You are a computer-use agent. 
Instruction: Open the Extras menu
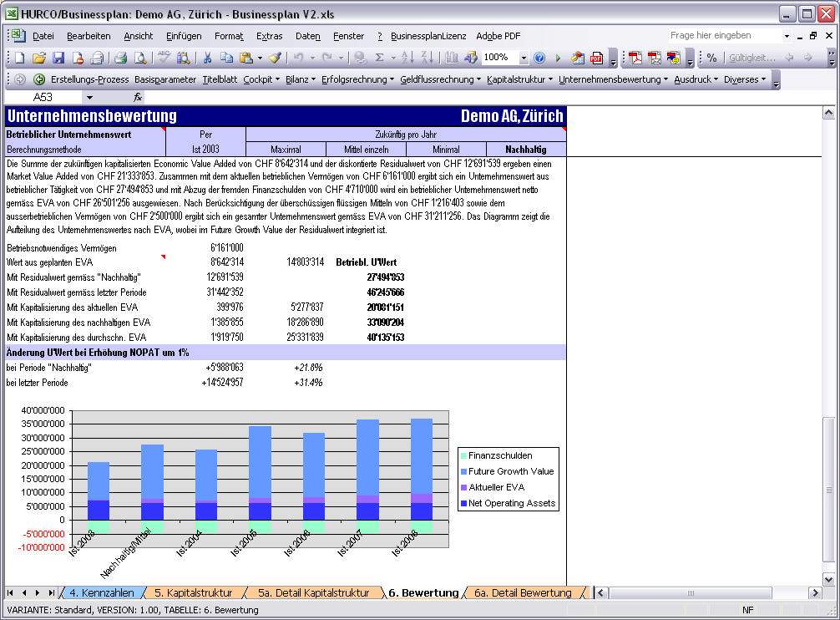tap(269, 36)
